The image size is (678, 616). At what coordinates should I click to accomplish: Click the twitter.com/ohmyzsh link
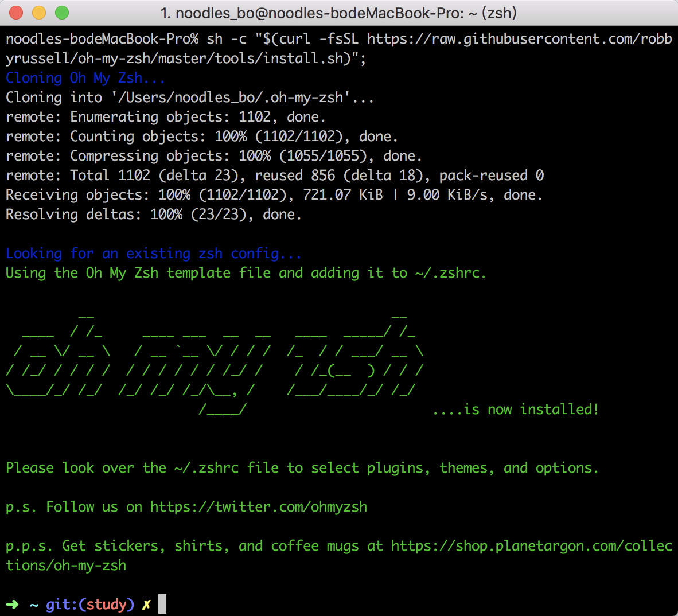(259, 506)
